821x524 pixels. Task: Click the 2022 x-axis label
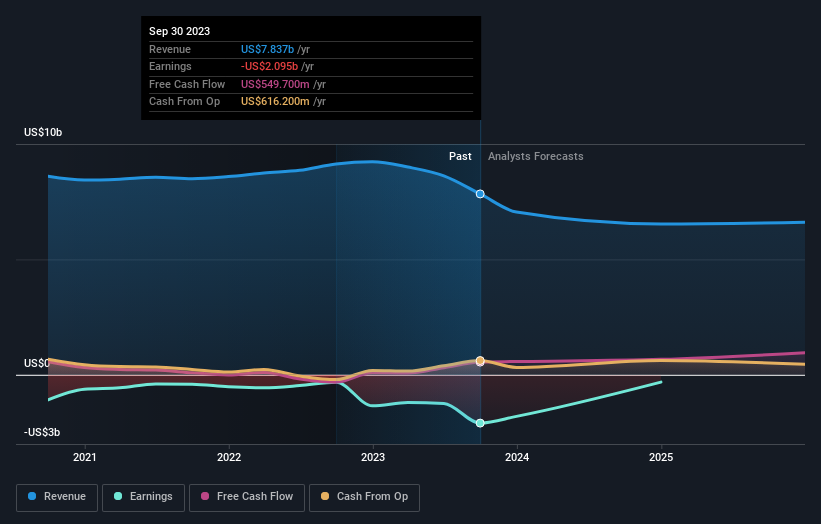(x=229, y=457)
